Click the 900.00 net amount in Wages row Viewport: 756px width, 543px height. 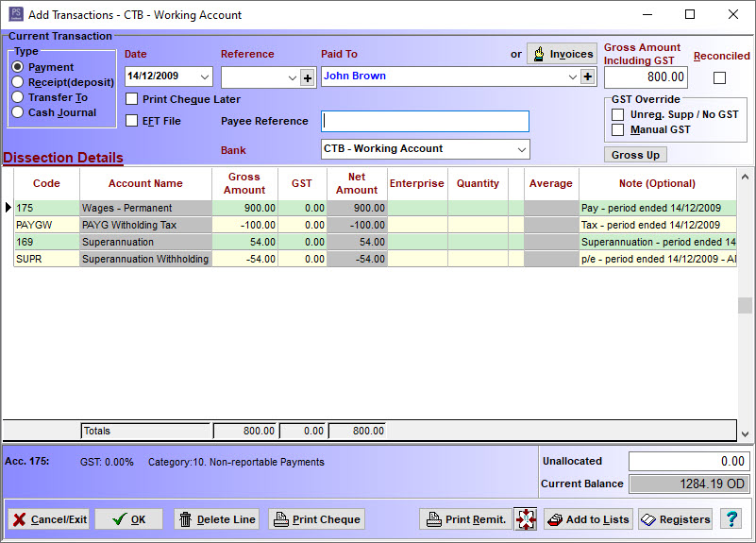pyautogui.click(x=357, y=208)
